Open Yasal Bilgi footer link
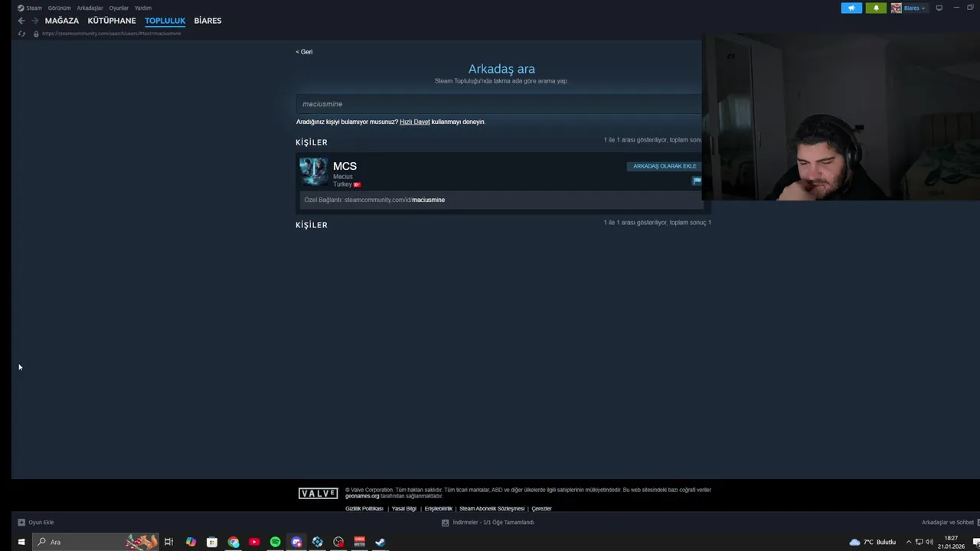Screen dimensions: 980x551 (404, 508)
